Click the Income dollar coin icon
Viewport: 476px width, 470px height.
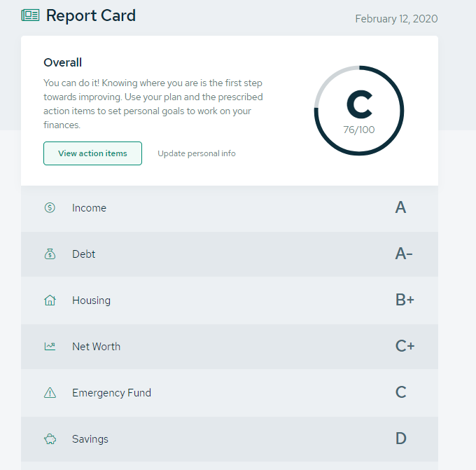click(x=50, y=208)
